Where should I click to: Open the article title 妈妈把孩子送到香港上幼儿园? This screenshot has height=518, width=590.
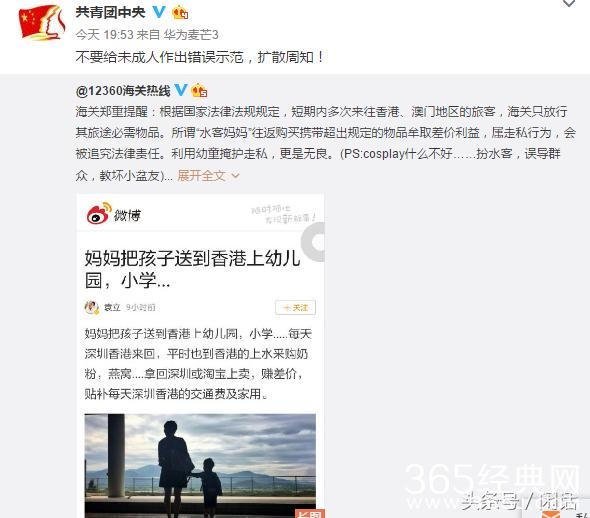click(192, 269)
